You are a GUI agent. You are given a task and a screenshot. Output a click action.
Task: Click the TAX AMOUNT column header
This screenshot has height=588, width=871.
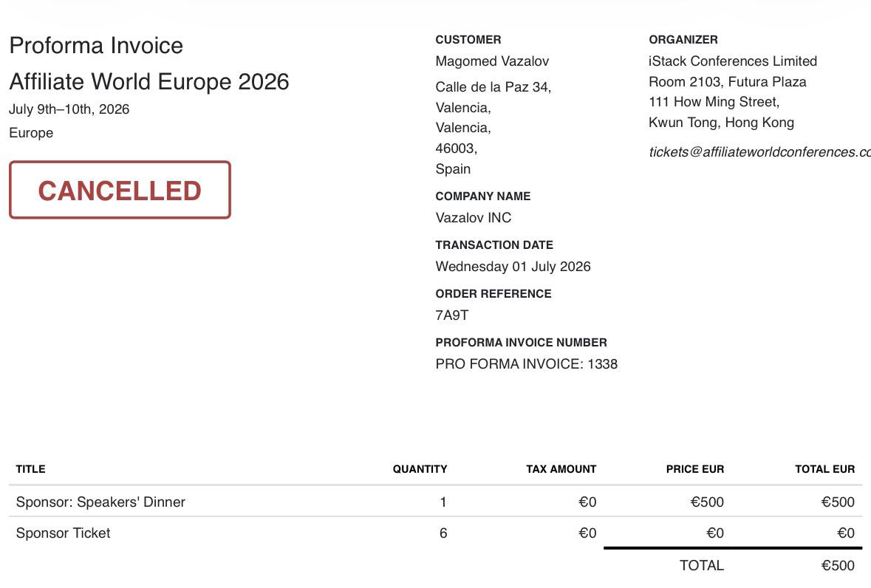point(561,469)
